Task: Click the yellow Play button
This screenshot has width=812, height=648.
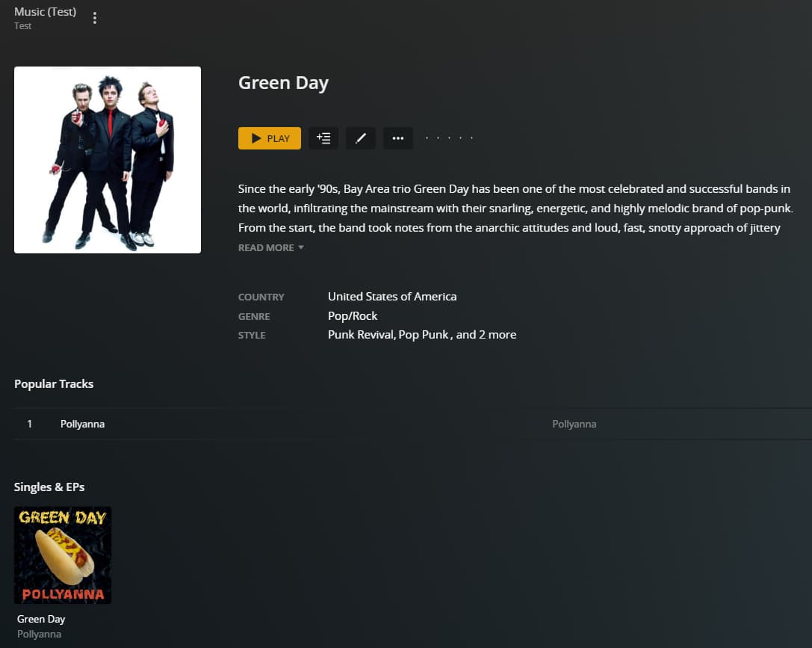Action: tap(269, 138)
